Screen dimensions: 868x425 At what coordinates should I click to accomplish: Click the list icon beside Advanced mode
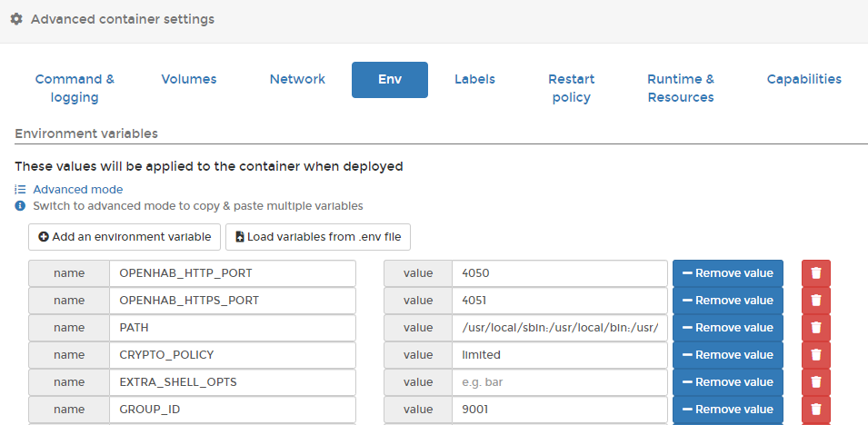point(20,189)
